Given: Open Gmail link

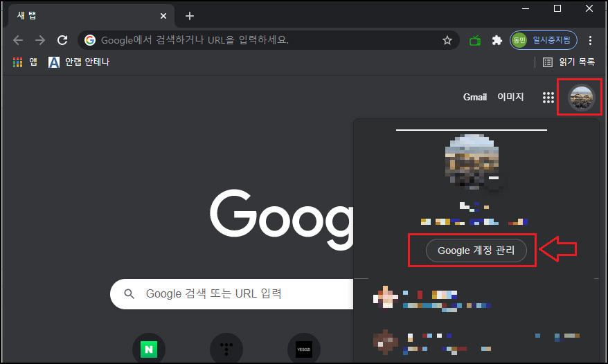Looking at the screenshot, I should 474,97.
